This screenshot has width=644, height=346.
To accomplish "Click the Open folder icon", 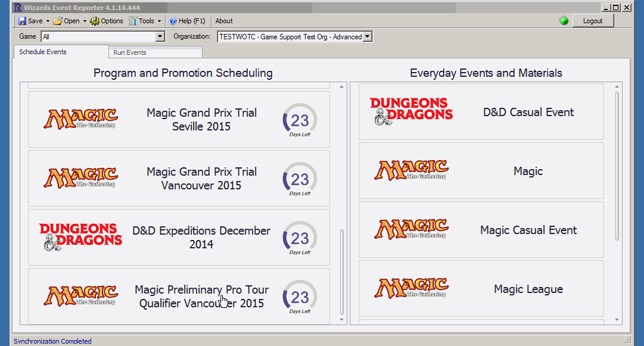I will pos(58,21).
